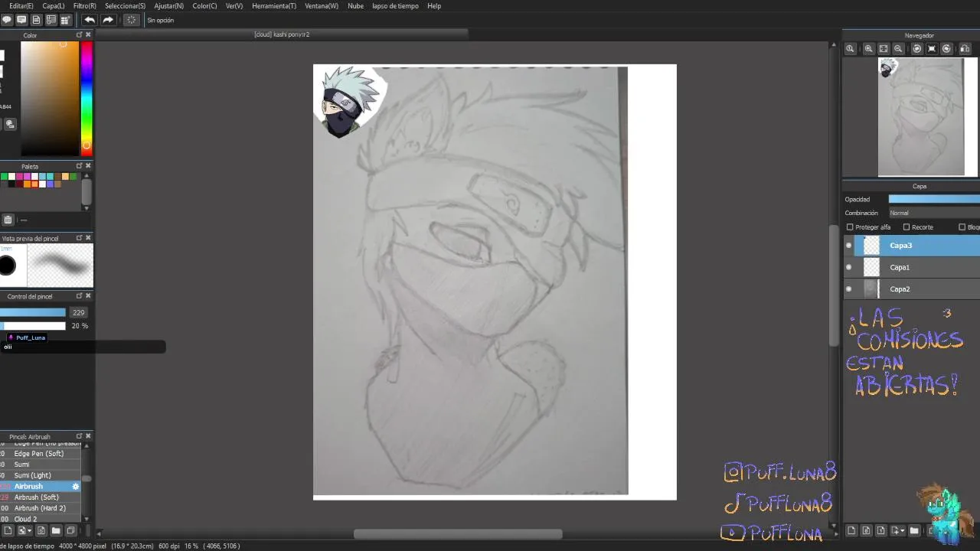Viewport: 980px width, 551px height.
Task: Click the grid layout toolbar icon
Action: (x=65, y=20)
